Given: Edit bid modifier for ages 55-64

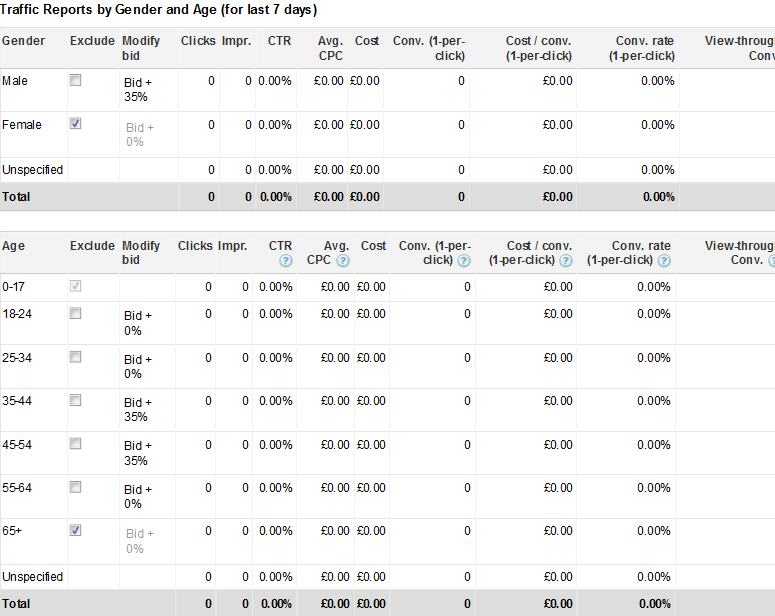Looking at the screenshot, I should tap(138, 496).
